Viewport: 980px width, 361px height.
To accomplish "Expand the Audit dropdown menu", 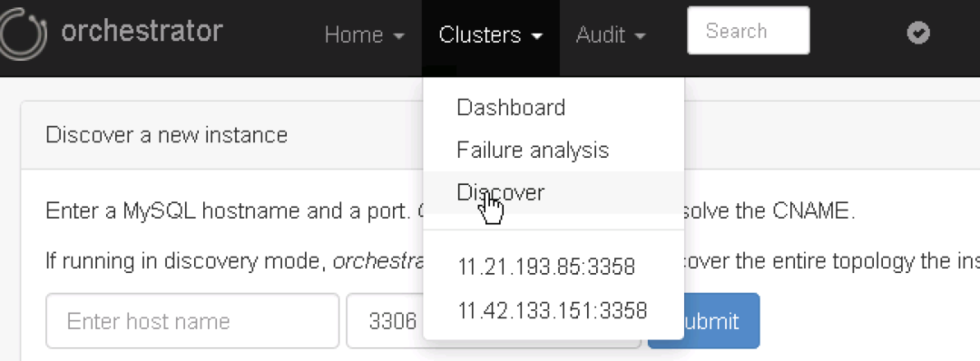I will [611, 35].
